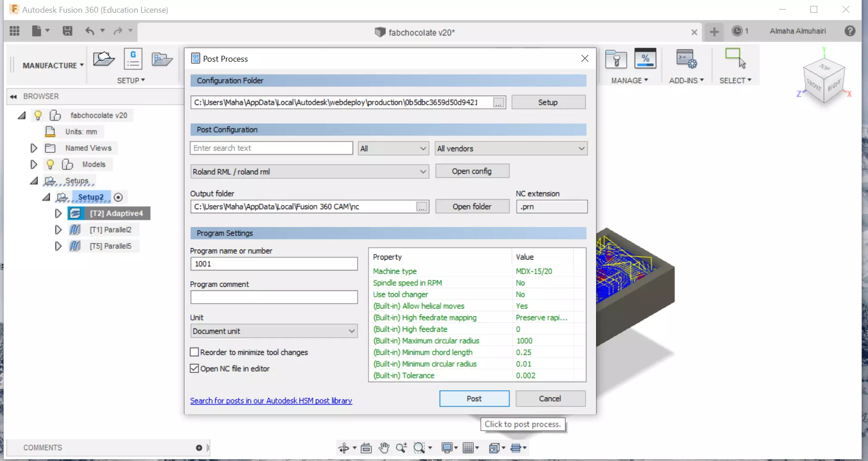Open the Zoom Window tool icon
The width and height of the screenshot is (868, 461).
coord(419,448)
